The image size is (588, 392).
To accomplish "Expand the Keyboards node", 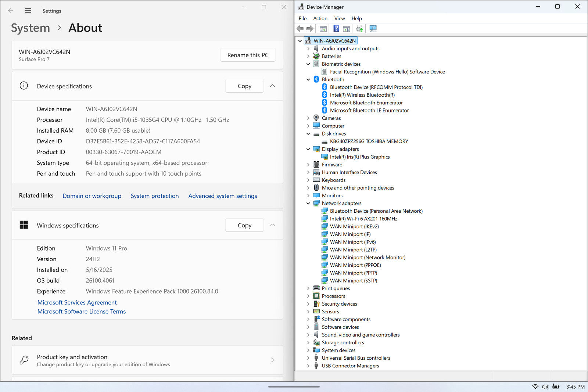I will [308, 180].
